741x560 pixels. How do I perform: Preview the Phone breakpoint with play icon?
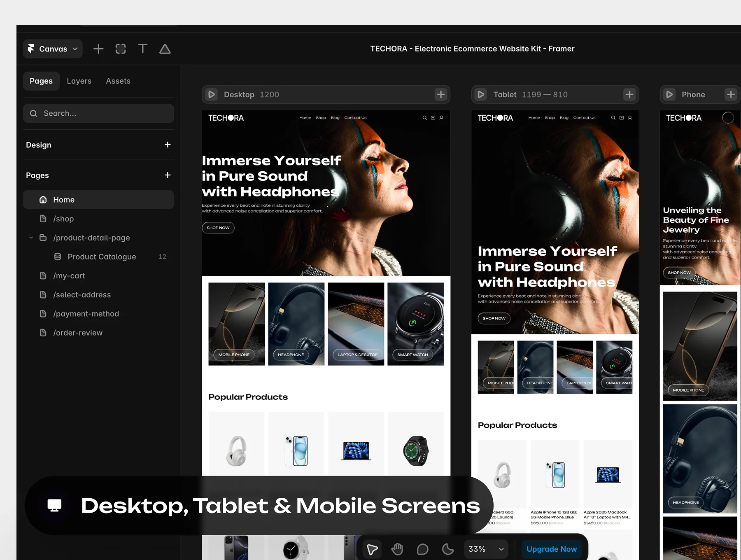click(x=669, y=95)
